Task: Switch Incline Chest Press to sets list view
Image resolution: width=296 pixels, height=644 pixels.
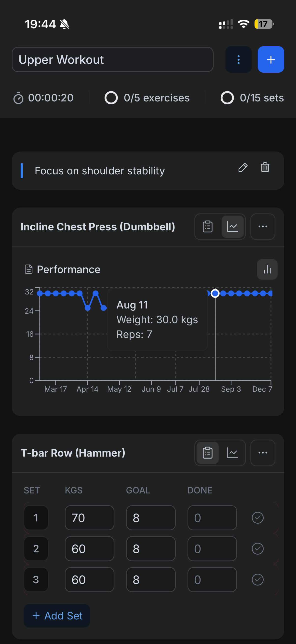Action: tap(207, 227)
